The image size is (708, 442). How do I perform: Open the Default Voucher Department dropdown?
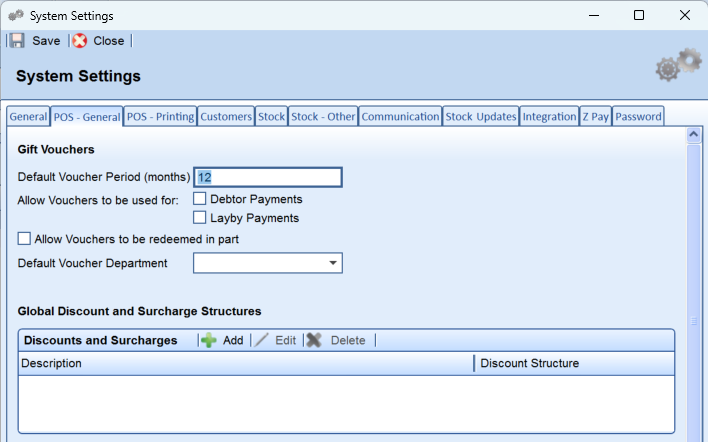[268, 263]
